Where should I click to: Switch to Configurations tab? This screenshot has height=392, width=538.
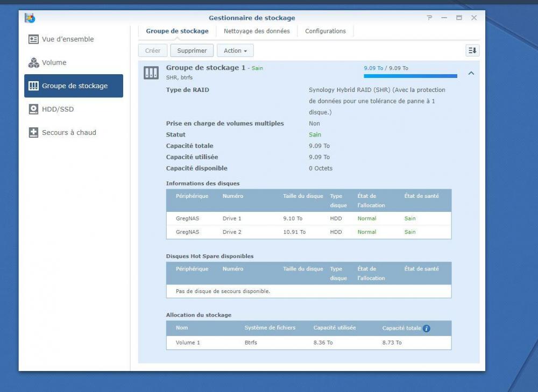(x=325, y=31)
